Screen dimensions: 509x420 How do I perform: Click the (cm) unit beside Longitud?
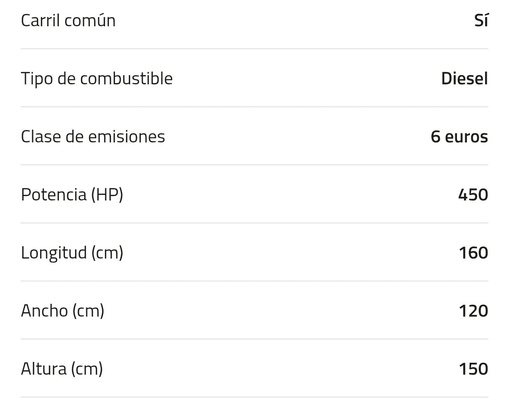tap(107, 253)
